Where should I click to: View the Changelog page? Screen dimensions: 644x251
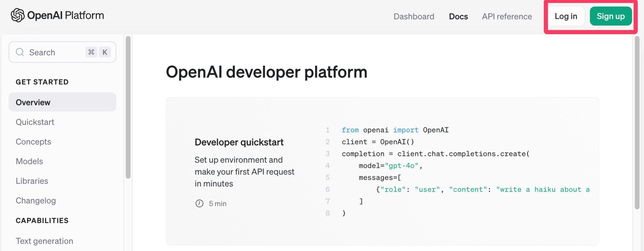tap(36, 201)
